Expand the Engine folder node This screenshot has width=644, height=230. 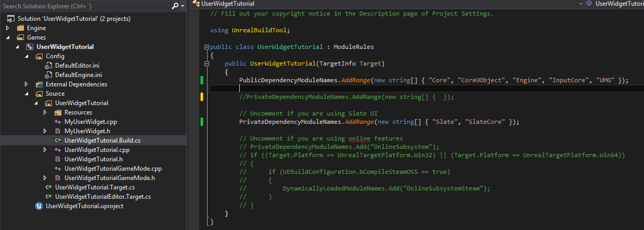8,28
